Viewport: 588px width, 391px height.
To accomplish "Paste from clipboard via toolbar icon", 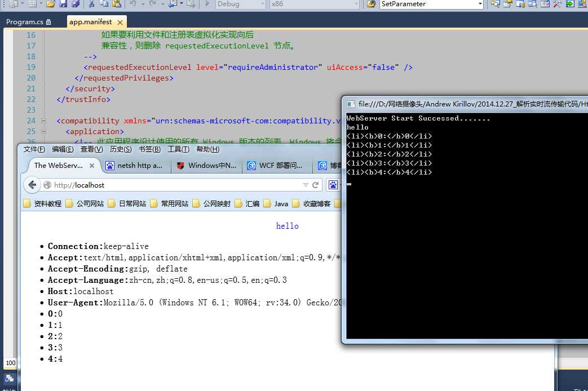I will (117, 4).
